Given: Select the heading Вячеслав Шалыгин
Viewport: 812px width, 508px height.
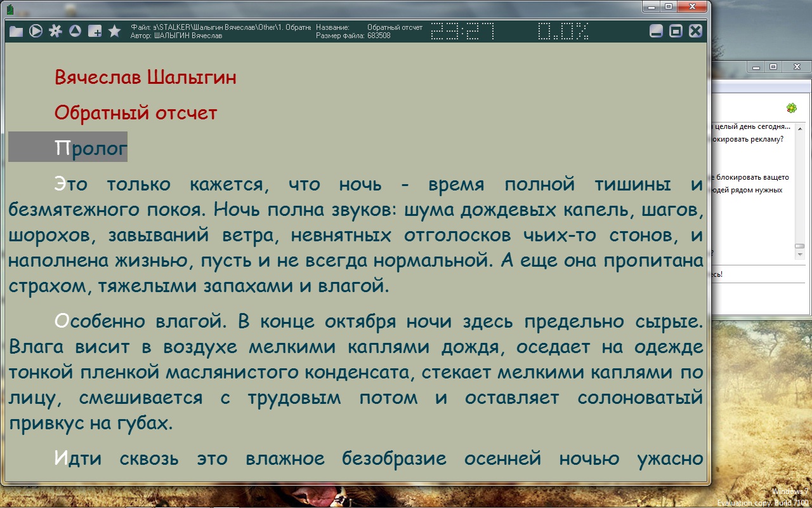Looking at the screenshot, I should 145,77.
